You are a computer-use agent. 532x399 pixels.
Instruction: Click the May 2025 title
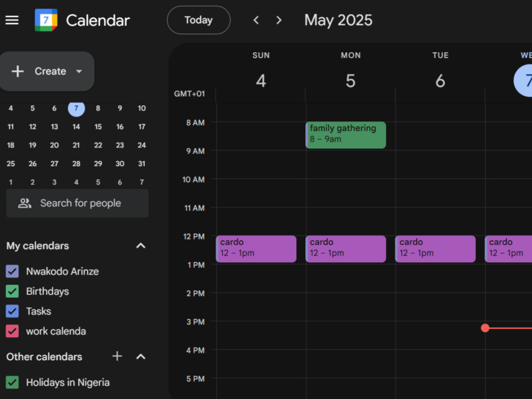(338, 20)
